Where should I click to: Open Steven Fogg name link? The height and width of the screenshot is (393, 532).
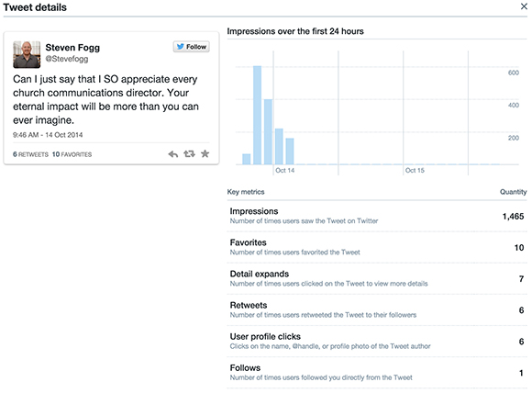(x=72, y=47)
